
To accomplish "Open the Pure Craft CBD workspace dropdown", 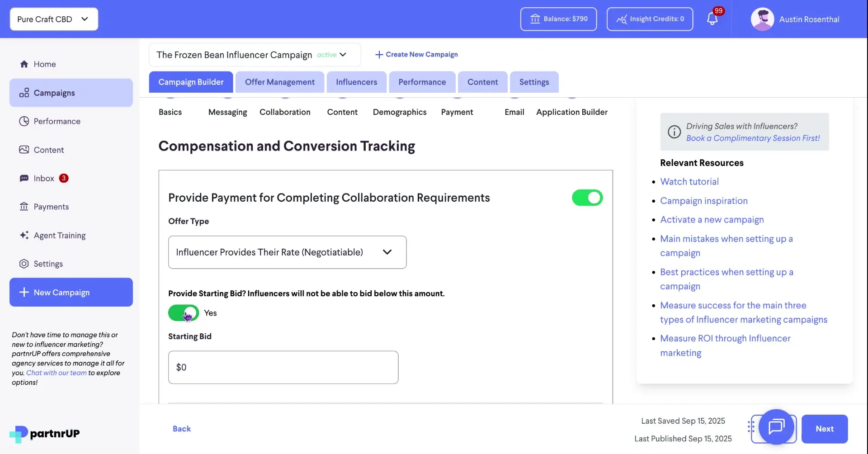I will [x=53, y=19].
